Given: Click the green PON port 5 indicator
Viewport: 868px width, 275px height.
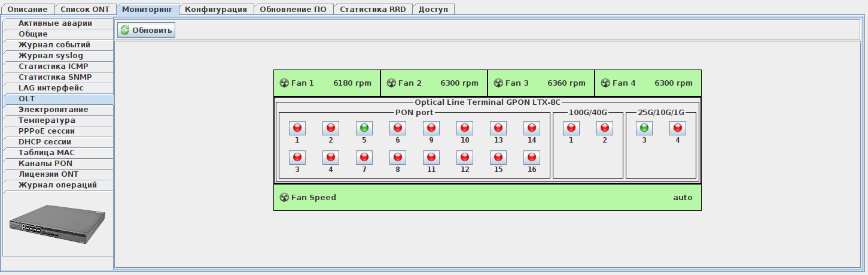Looking at the screenshot, I should coord(364,128).
